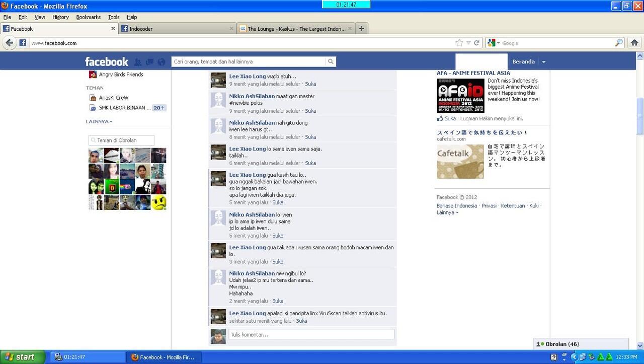The height and width of the screenshot is (364, 644).
Task: Click the angry yellow smiley friend thumbnail
Action: pos(158,202)
